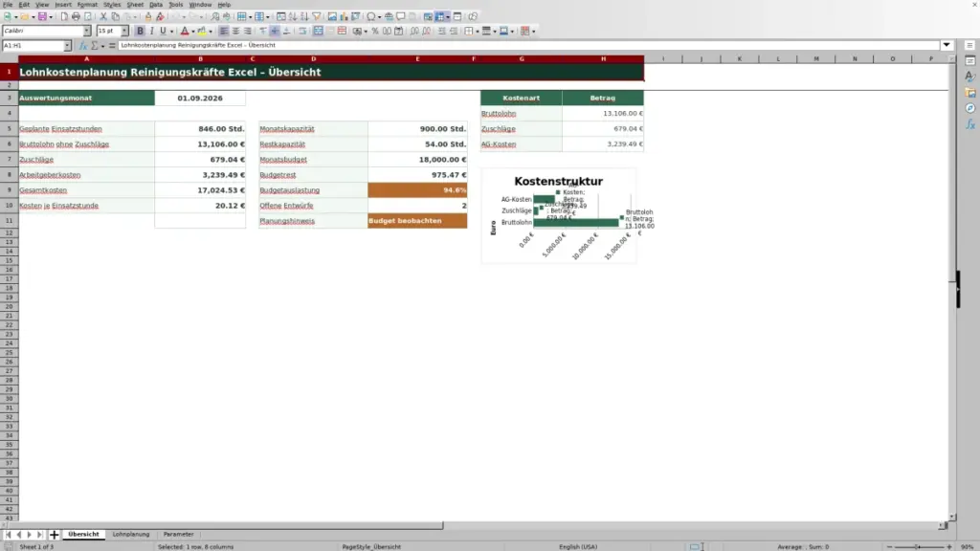Click the Center Horizontally alignment icon

coord(235,31)
